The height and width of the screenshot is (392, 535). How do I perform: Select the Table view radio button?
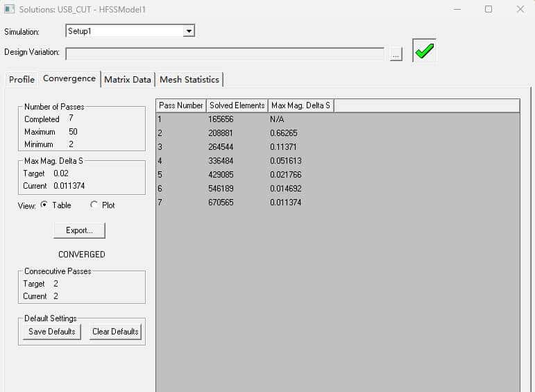pos(44,205)
